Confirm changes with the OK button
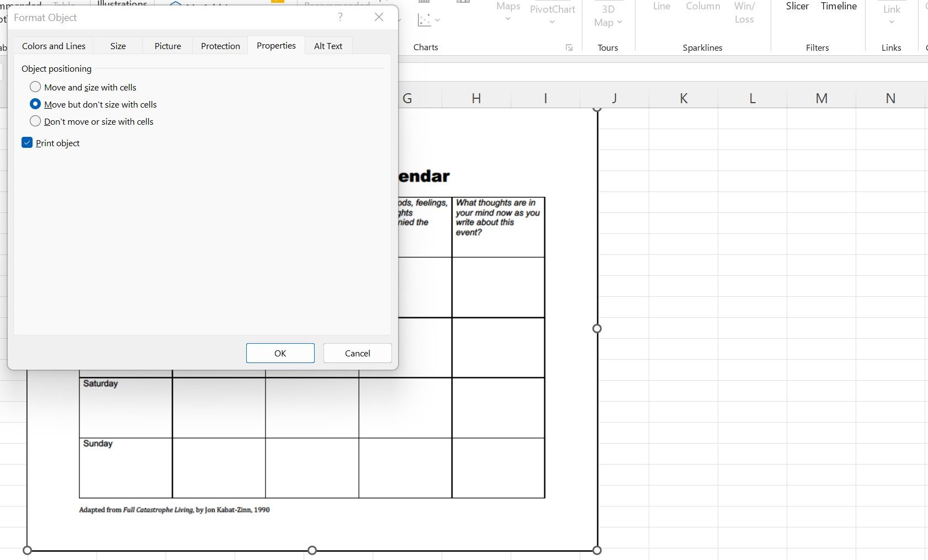The height and width of the screenshot is (560, 928). point(280,353)
